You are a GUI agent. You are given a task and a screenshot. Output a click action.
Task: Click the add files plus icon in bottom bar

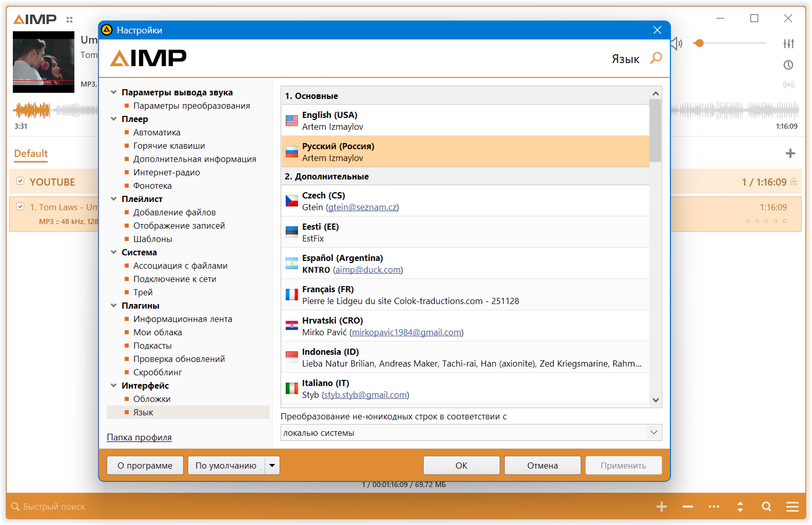[662, 507]
